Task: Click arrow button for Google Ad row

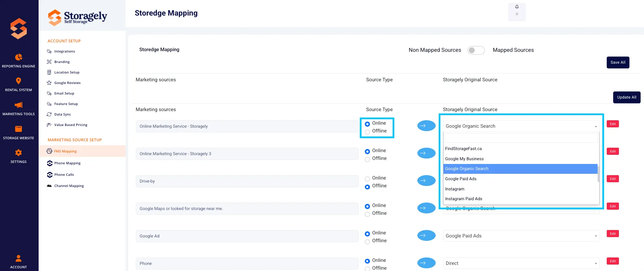Action: coord(426,235)
